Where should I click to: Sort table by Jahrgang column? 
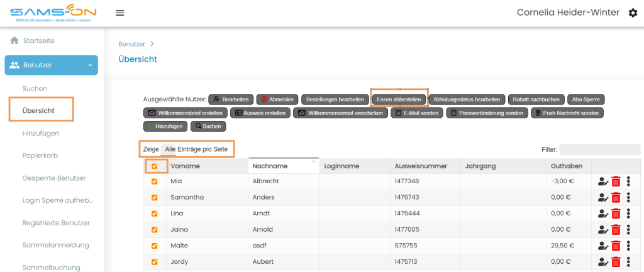pyautogui.click(x=504, y=166)
